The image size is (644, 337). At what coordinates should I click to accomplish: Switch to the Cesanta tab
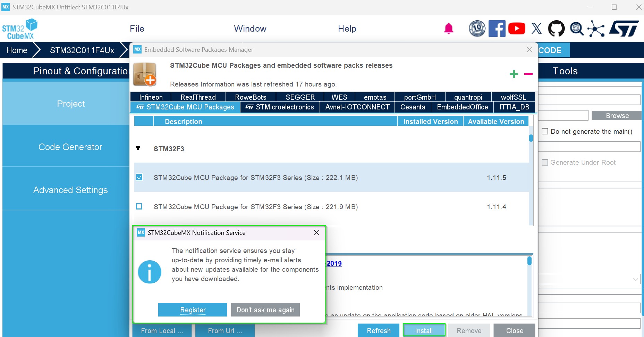pyautogui.click(x=413, y=107)
